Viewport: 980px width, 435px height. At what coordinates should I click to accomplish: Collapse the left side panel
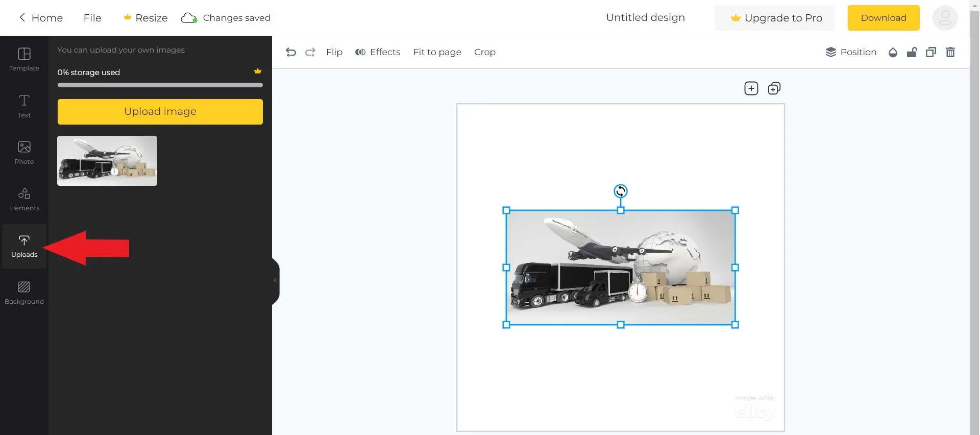[x=275, y=280]
